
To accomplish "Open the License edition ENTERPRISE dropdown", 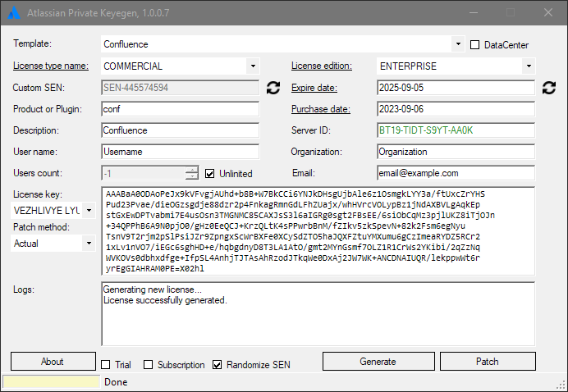I will [x=529, y=66].
